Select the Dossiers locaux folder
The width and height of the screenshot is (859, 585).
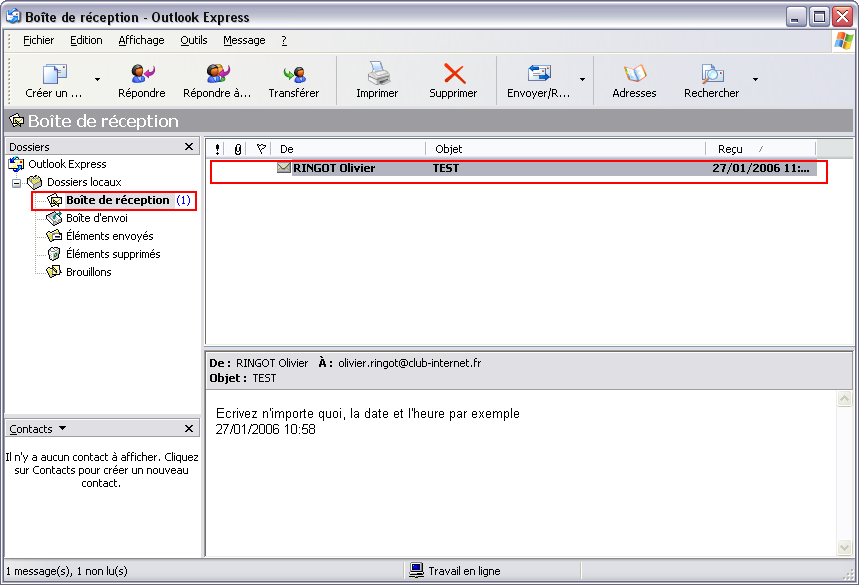84,182
